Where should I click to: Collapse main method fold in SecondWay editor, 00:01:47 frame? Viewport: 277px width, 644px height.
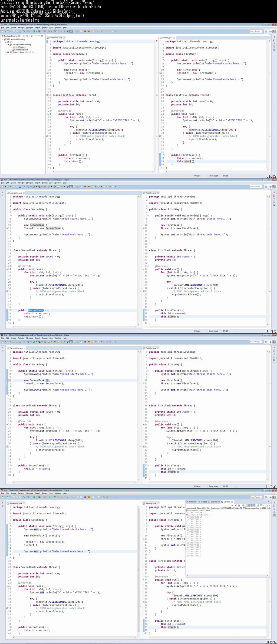pos(11,215)
